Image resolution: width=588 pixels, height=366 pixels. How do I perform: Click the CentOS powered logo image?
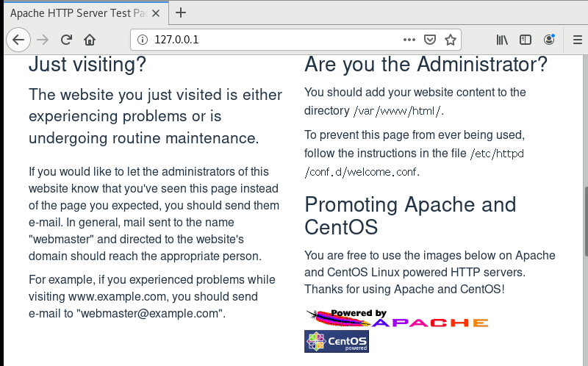tap(337, 341)
